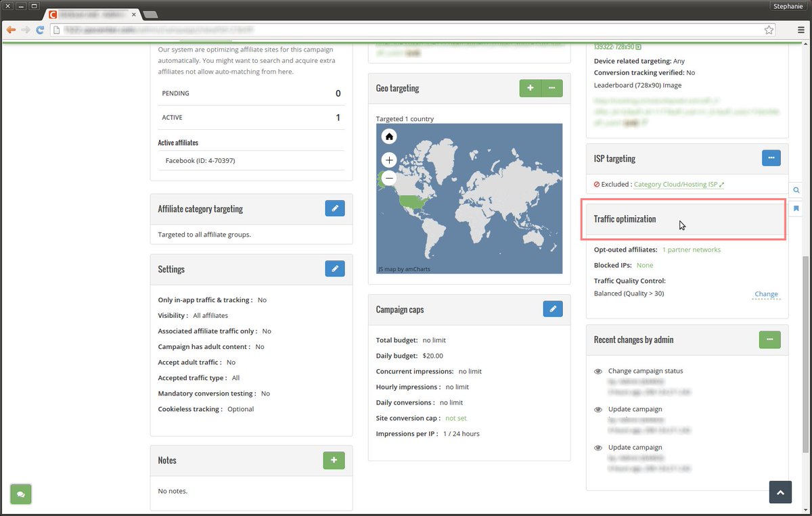The width and height of the screenshot is (812, 516).
Task: Edit the Campaign caps
Action: coord(553,308)
